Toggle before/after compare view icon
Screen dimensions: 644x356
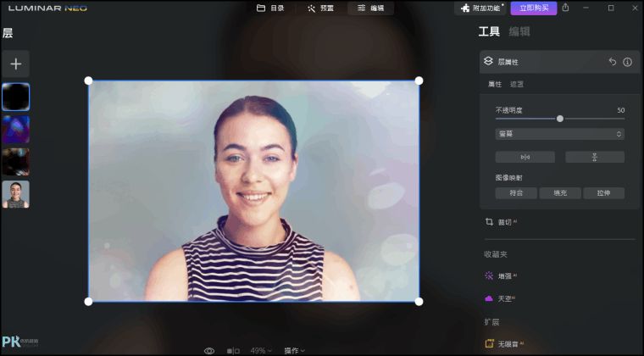click(233, 351)
